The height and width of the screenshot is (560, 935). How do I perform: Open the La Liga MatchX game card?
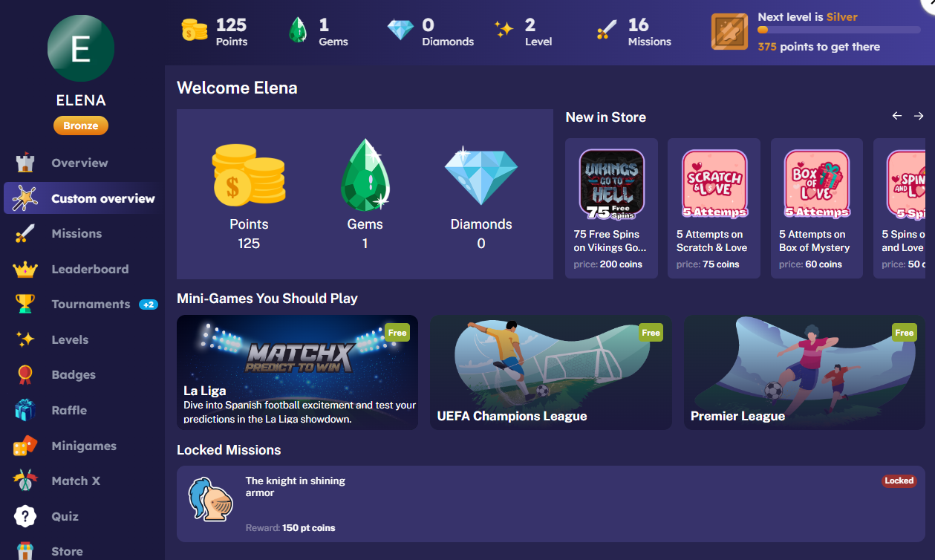point(297,372)
